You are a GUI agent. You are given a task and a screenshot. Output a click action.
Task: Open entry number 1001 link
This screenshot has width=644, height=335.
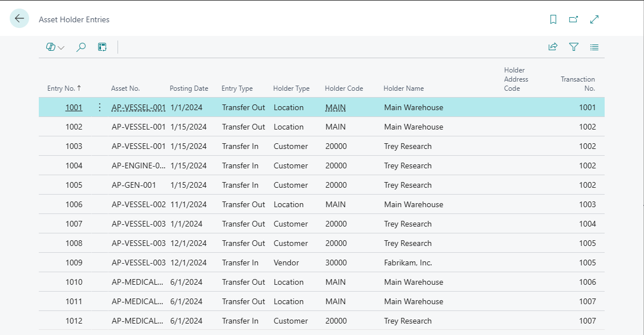tap(74, 107)
